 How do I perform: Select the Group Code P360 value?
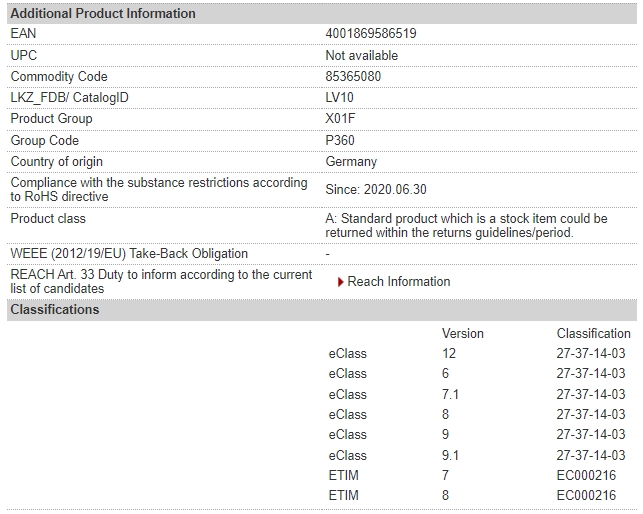pyautogui.click(x=340, y=140)
